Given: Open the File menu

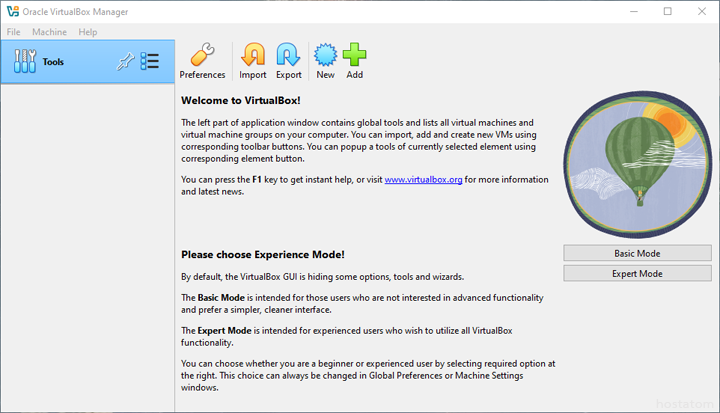Looking at the screenshot, I should click(x=13, y=32).
